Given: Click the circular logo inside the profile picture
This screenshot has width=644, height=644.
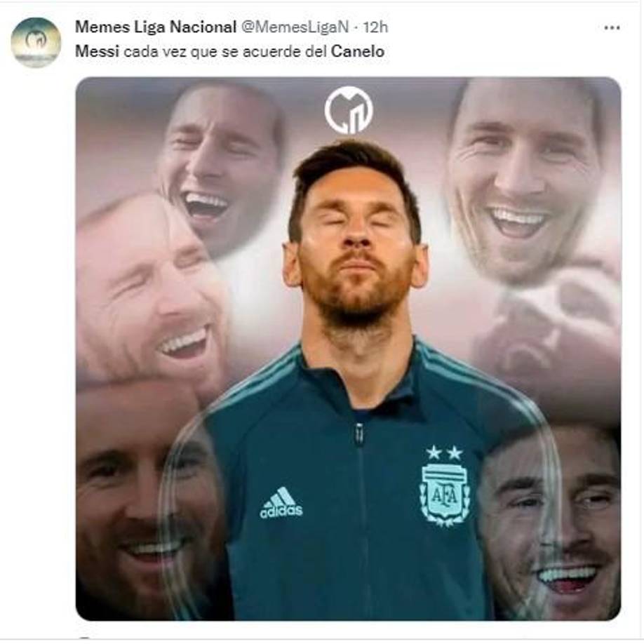Looking at the screenshot, I should [35, 39].
